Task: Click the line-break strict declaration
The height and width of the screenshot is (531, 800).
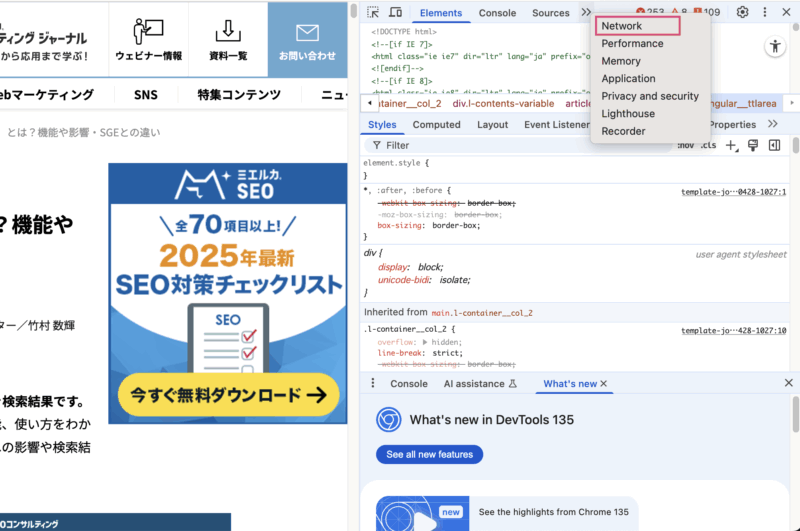Action: (420, 353)
